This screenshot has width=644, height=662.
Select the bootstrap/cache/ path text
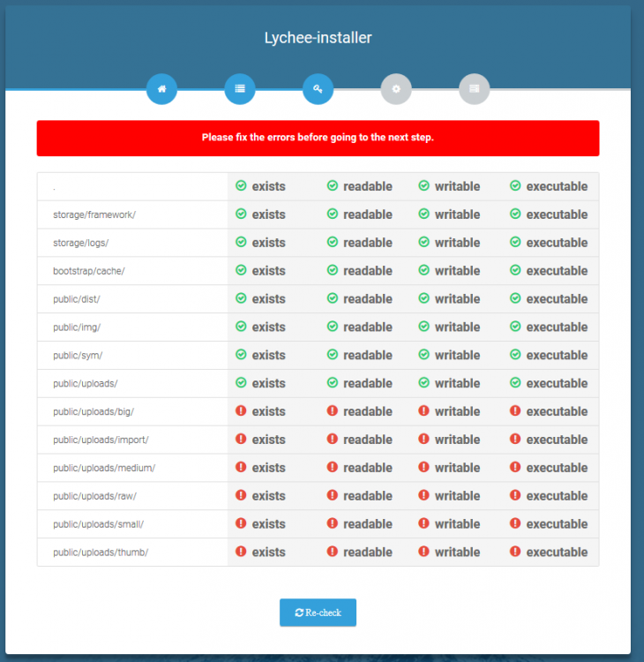pos(88,271)
